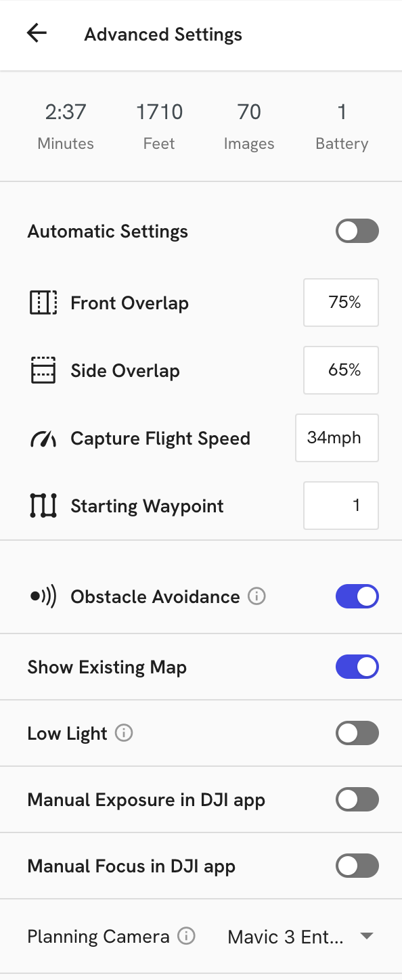Enable the Low Light switch
The width and height of the screenshot is (402, 980).
357,733
